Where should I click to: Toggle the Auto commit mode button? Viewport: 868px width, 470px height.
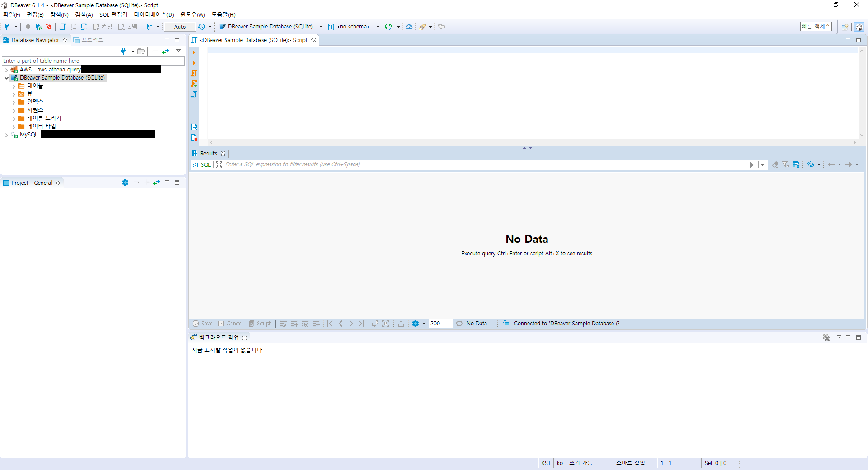pos(180,27)
